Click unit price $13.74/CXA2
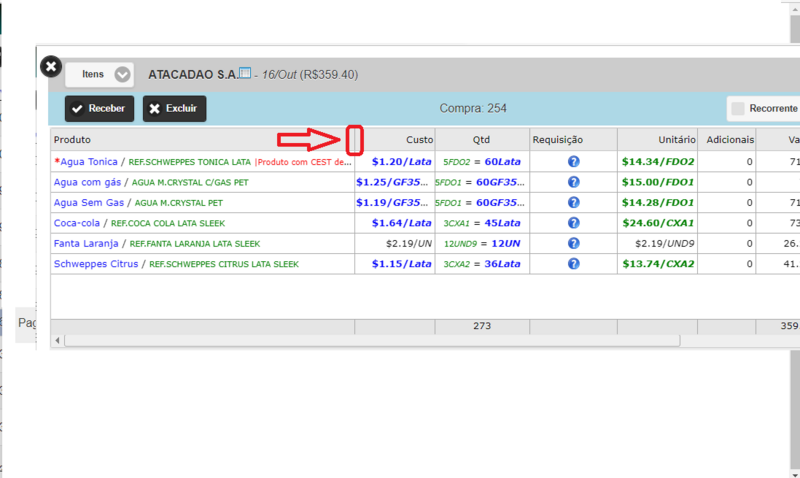 (658, 264)
